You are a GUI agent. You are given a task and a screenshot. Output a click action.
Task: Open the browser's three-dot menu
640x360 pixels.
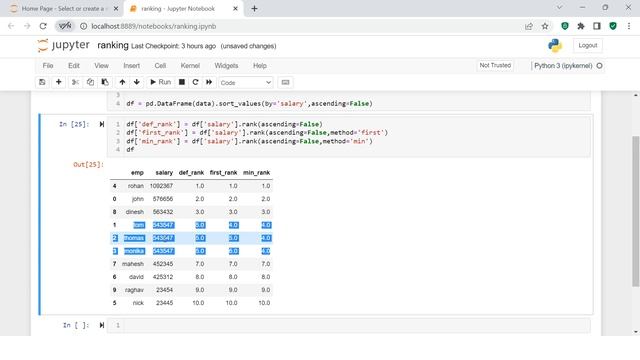[629, 26]
